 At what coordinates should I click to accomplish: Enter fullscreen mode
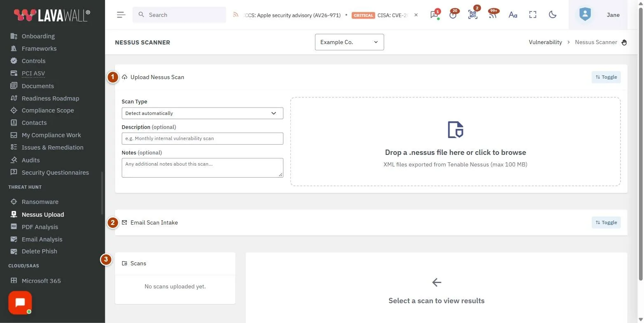coord(533,15)
